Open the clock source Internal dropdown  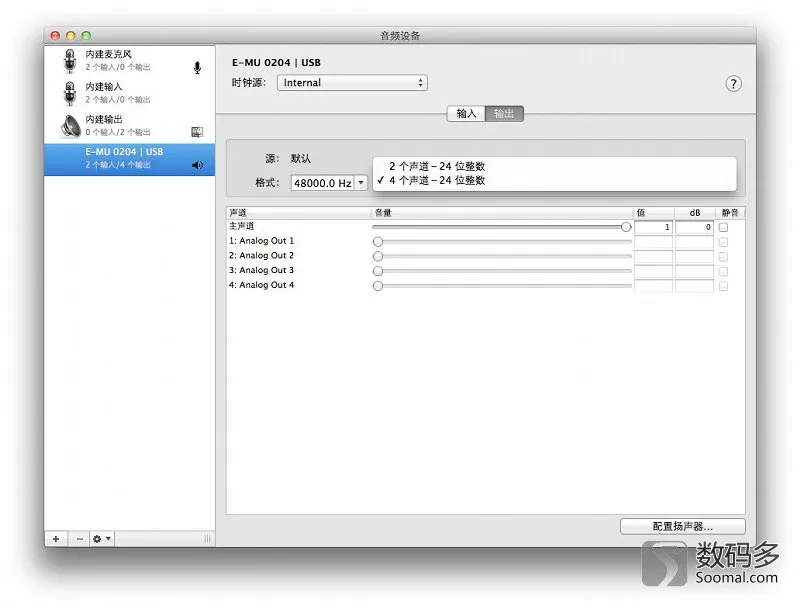352,83
